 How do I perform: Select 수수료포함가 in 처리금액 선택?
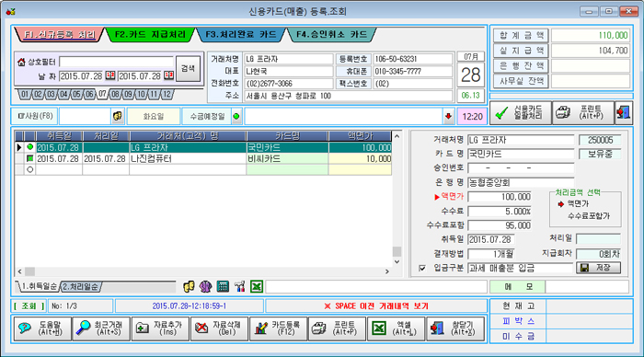589,215
